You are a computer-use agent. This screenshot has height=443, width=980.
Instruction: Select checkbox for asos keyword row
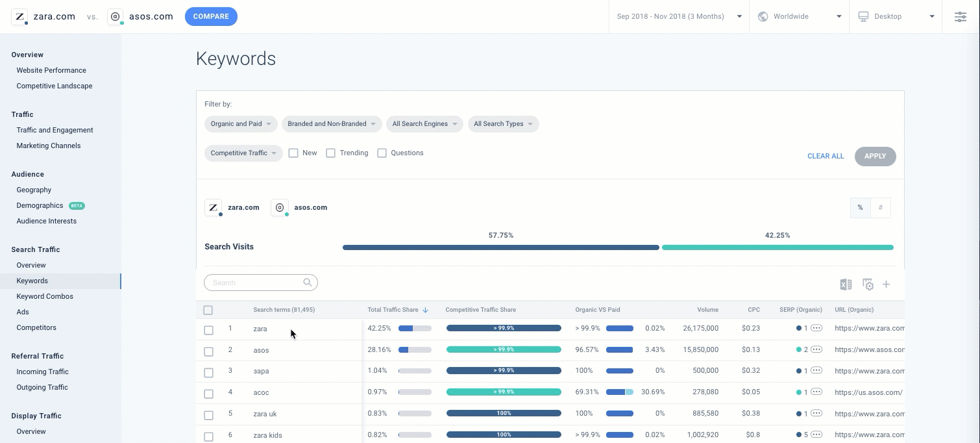point(208,351)
